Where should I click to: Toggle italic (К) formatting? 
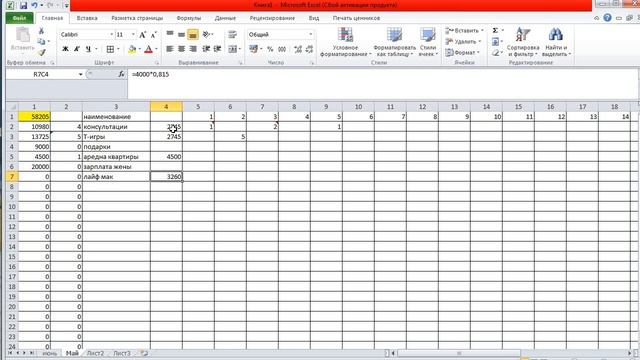(76, 49)
